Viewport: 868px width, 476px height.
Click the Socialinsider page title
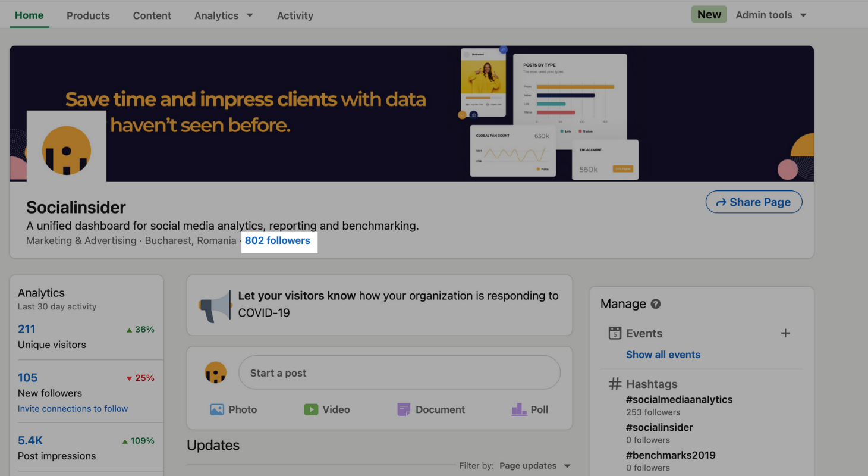(x=76, y=208)
